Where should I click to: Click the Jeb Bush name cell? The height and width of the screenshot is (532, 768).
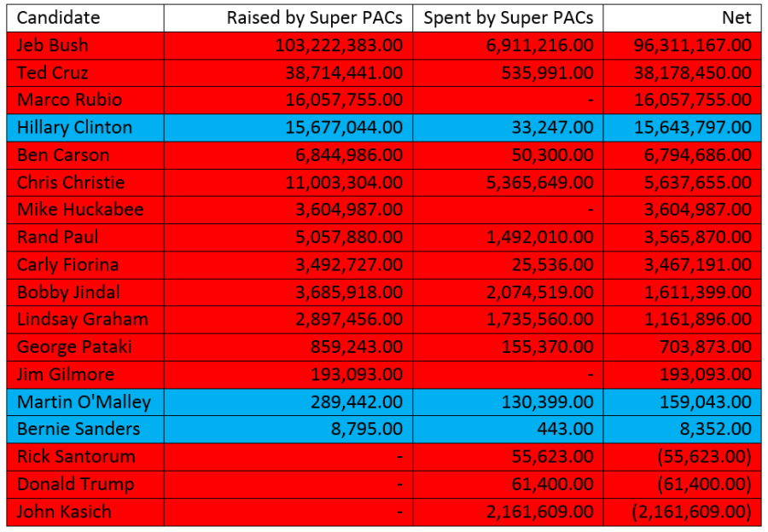pos(53,45)
